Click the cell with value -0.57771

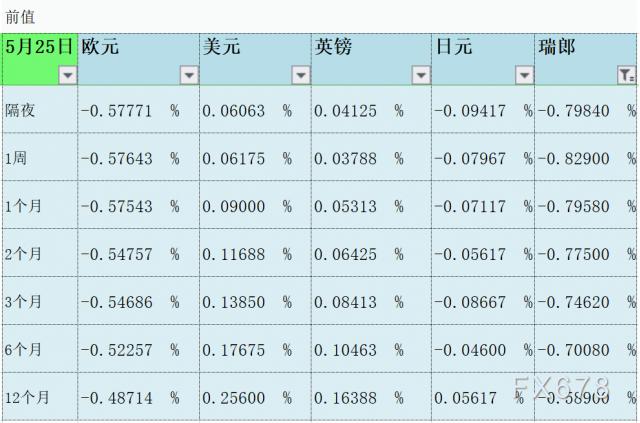point(138,109)
